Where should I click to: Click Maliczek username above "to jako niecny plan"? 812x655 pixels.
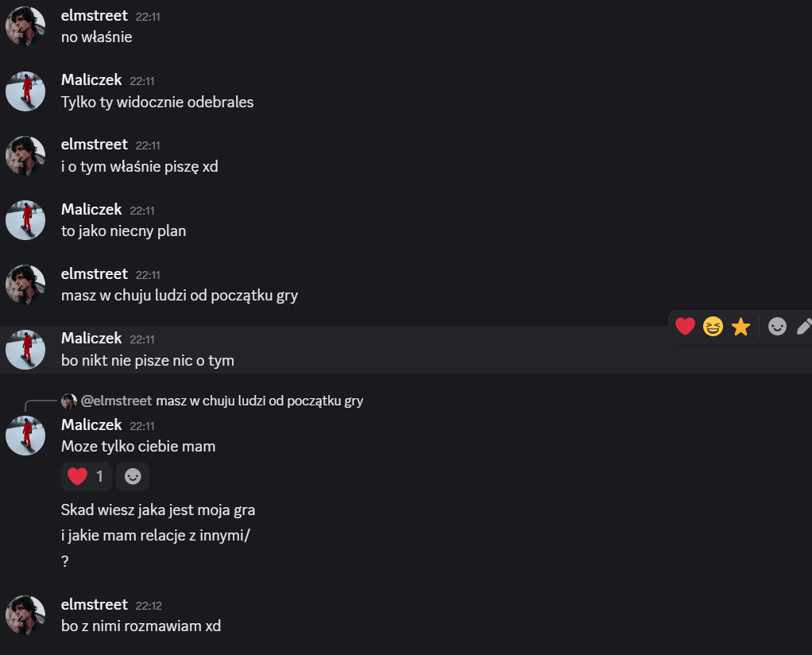point(91,209)
